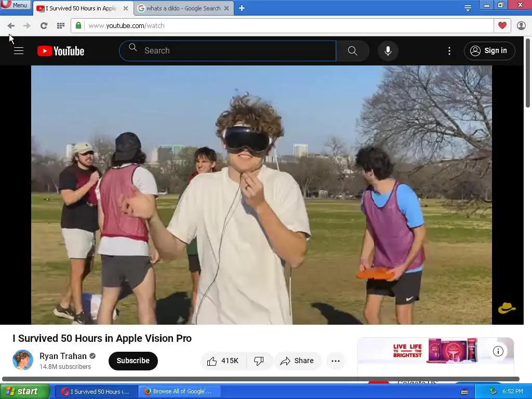Viewport: 532px width, 399px height.
Task: Open more actions ellipsis button
Action: (336, 361)
